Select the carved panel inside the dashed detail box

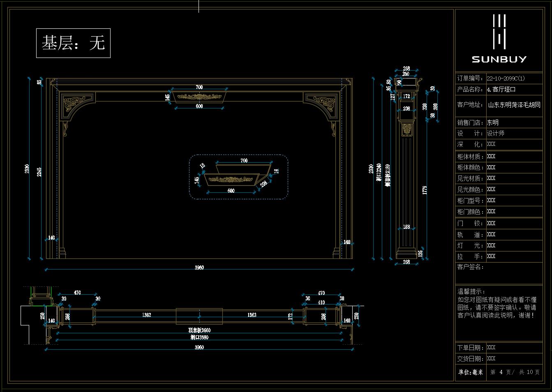point(231,180)
